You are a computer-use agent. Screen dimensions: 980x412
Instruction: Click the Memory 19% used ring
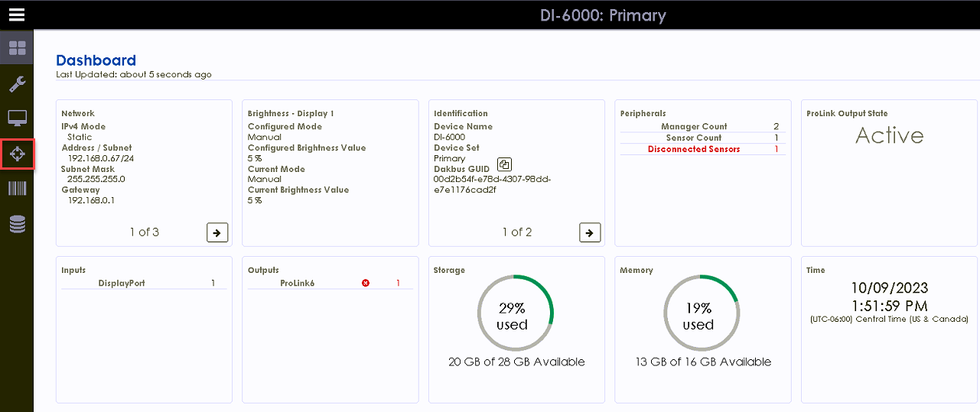(x=701, y=313)
